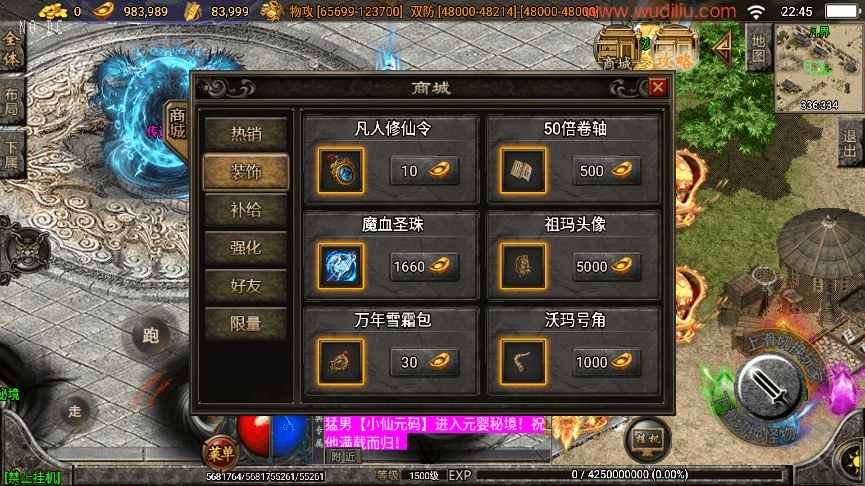This screenshot has width=865, height=486.
Task: Toggle the 挂机 auto-battle button
Action: [648, 440]
